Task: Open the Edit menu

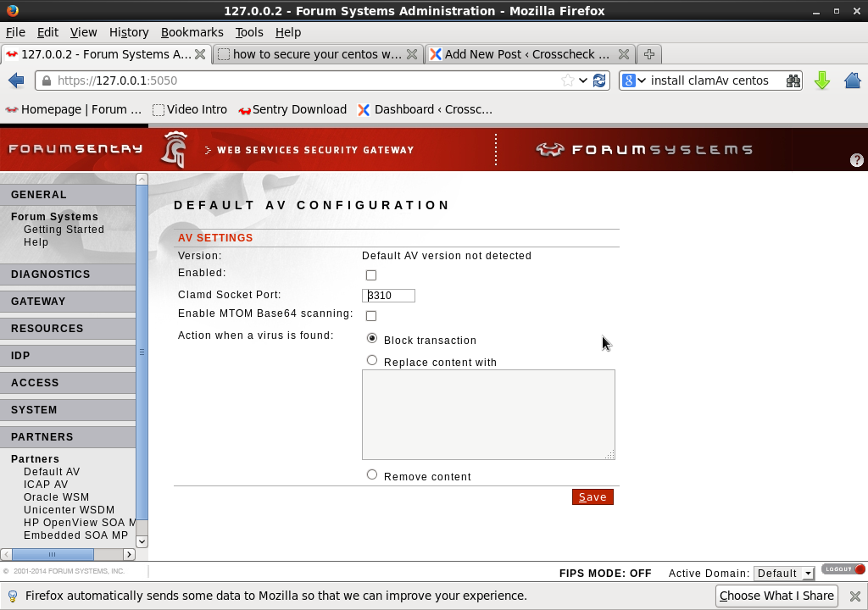Action: point(47,32)
